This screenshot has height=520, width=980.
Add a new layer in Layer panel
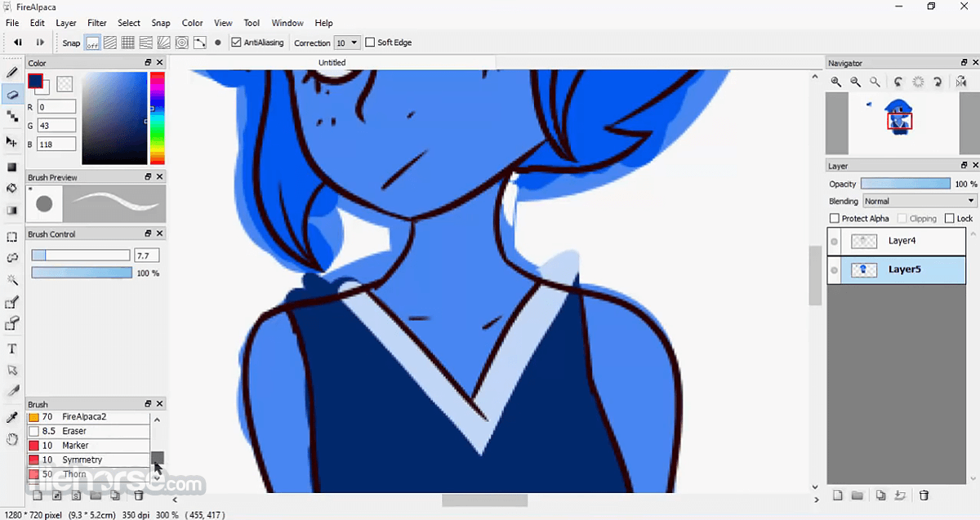click(x=837, y=496)
